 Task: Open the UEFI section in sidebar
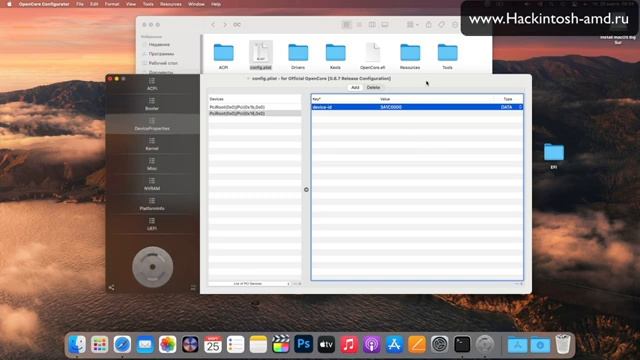pos(152,224)
